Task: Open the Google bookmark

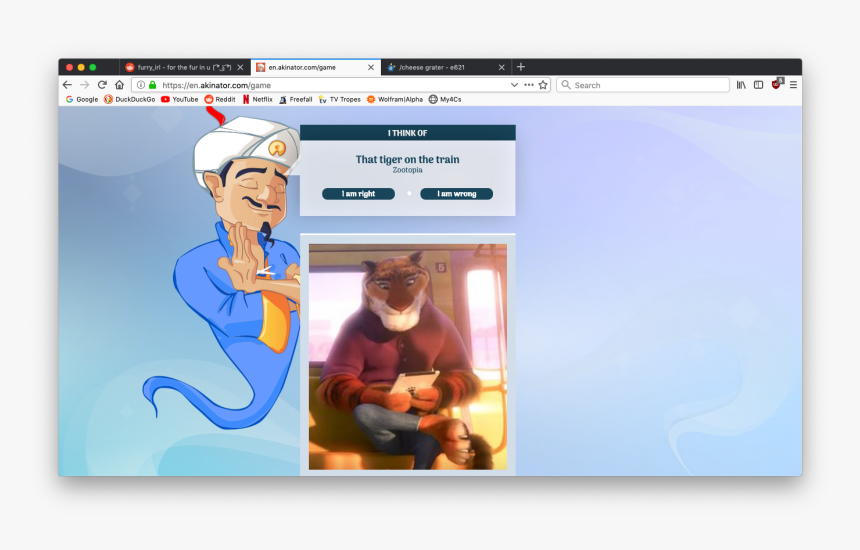Action: point(81,99)
